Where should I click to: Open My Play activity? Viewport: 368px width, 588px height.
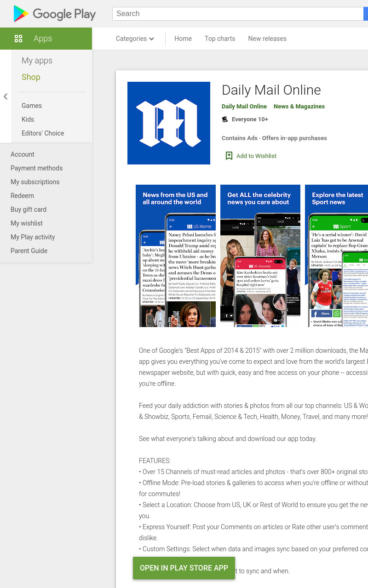click(33, 237)
